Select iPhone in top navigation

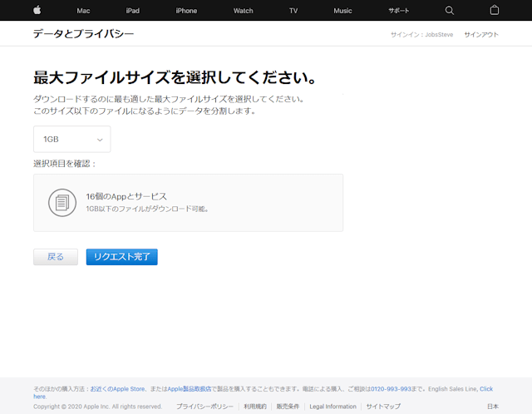[186, 11]
